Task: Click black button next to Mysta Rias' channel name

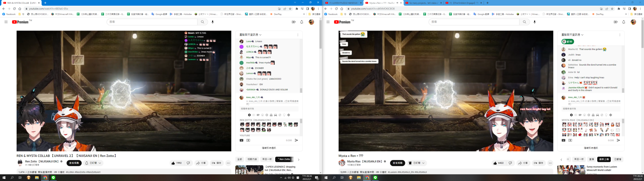Action: (397, 163)
